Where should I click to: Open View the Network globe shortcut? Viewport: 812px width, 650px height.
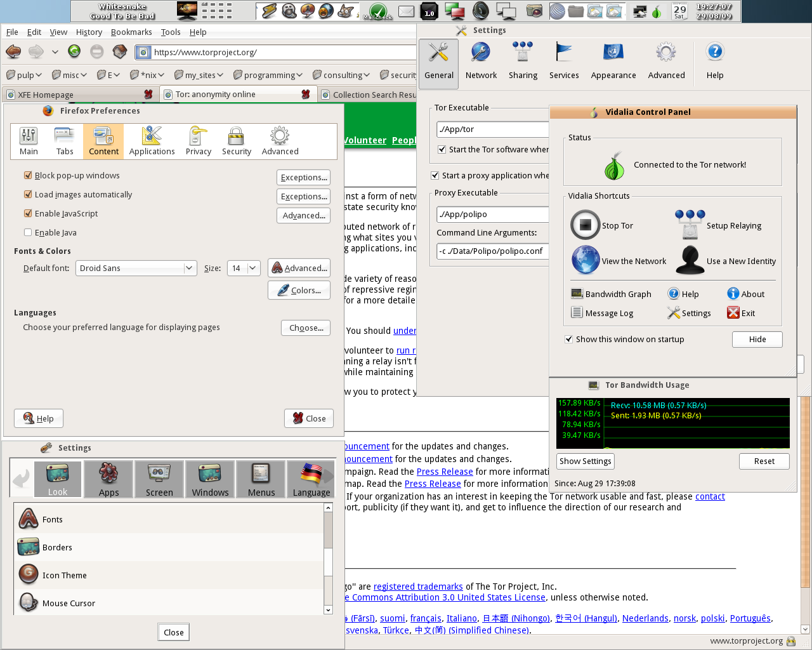[x=619, y=261]
